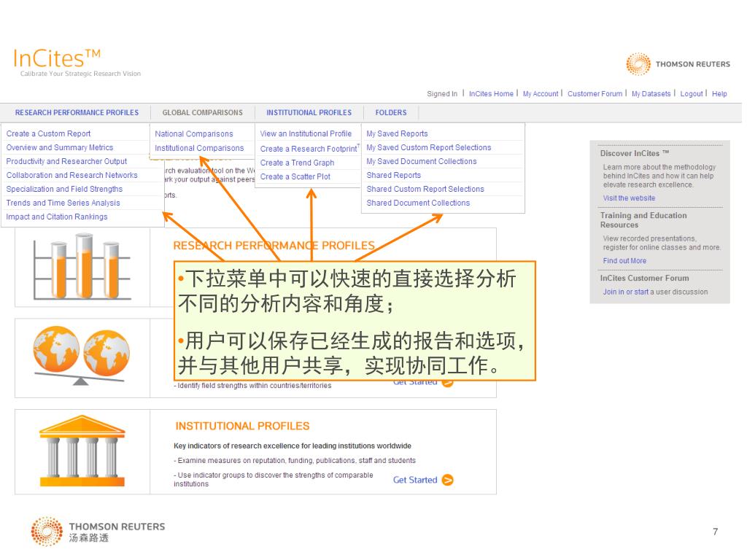The width and height of the screenshot is (747, 560).
Task: Click the Institutional Profiles orange heading
Action: [x=242, y=426]
